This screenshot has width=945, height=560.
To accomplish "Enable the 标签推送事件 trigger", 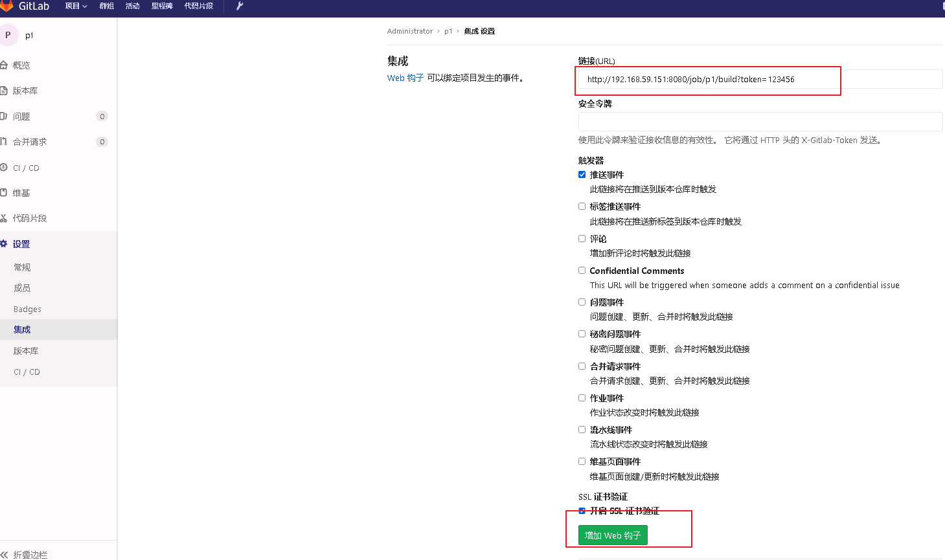I will point(582,206).
